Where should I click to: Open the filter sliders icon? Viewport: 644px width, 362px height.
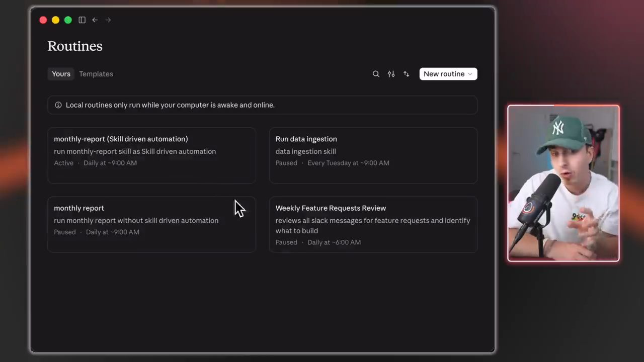(391, 74)
